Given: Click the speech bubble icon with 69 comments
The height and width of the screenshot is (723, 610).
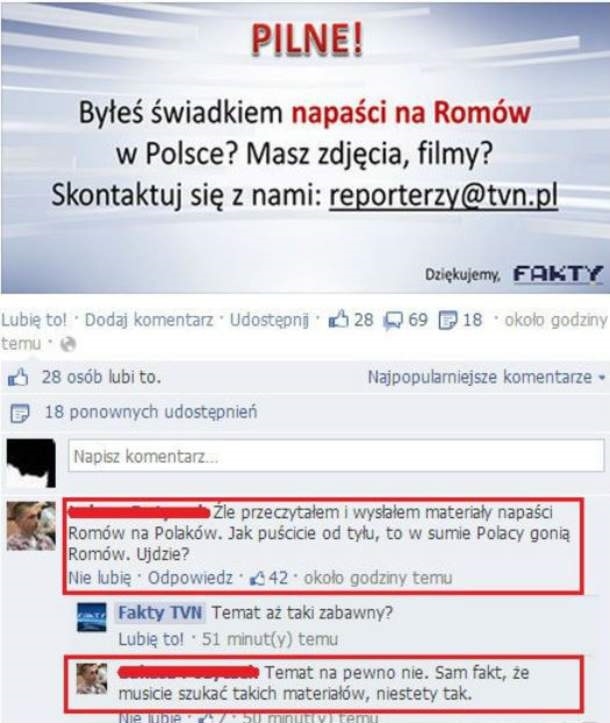Looking at the screenshot, I should (x=393, y=320).
